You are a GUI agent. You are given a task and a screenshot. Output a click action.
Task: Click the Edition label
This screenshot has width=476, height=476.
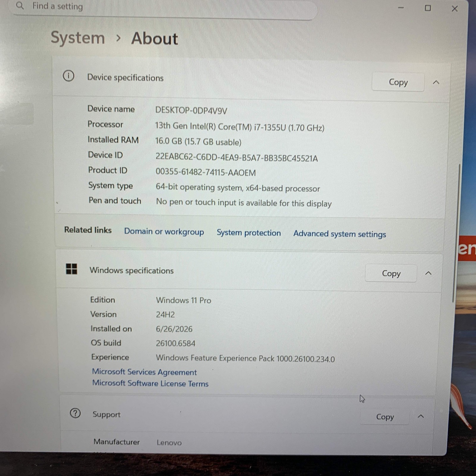click(x=102, y=300)
